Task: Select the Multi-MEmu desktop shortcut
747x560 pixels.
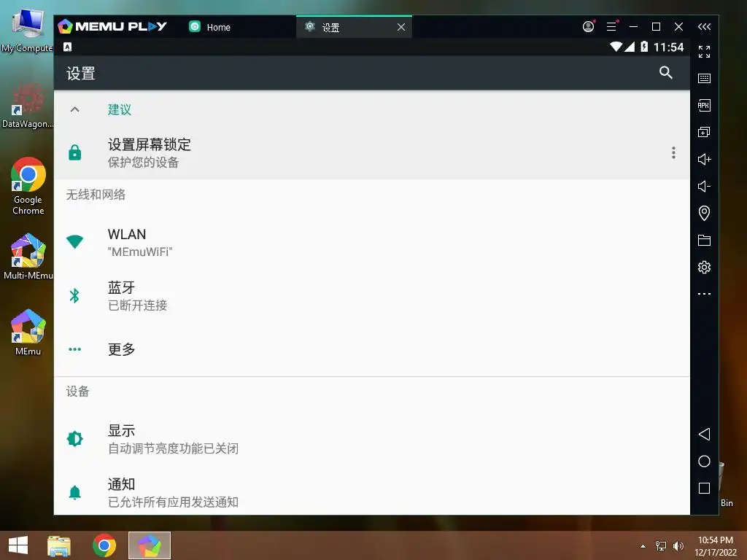Action: point(28,256)
